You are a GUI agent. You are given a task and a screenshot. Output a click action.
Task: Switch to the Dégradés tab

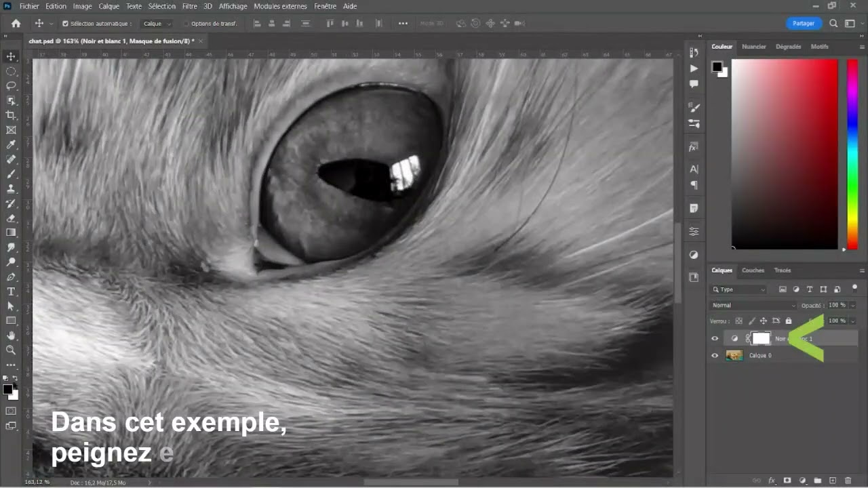pyautogui.click(x=788, y=47)
